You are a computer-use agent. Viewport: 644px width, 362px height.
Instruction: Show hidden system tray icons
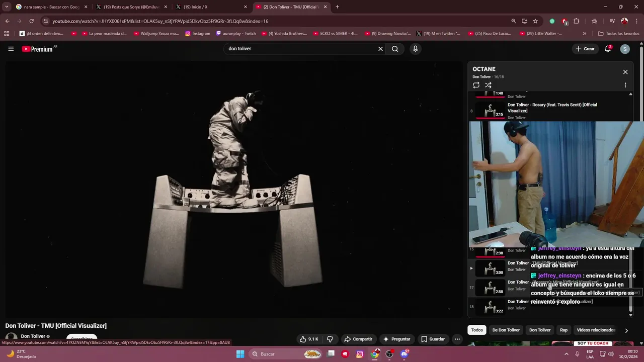[566, 354]
